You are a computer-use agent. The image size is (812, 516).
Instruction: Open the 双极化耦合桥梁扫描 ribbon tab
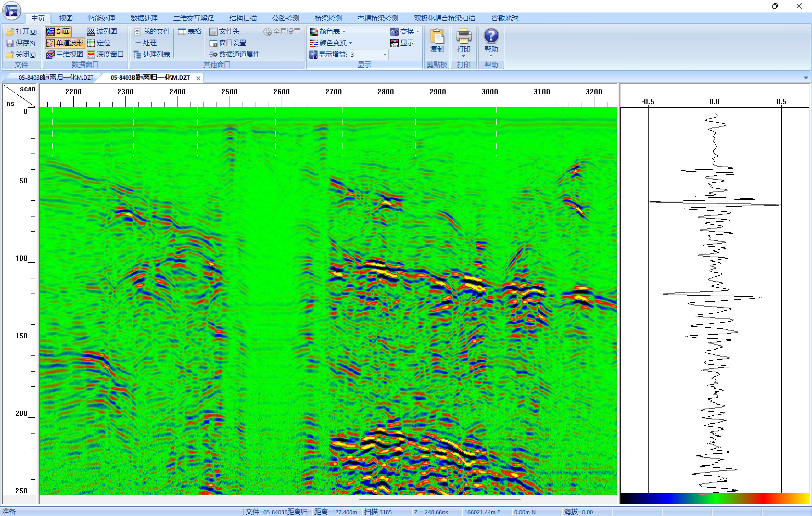[x=445, y=18]
